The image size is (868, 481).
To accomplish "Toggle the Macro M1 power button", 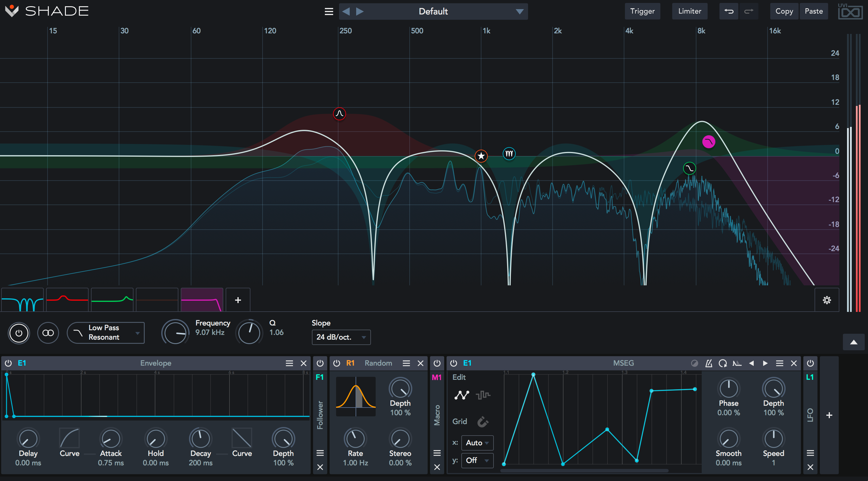I will pos(437,363).
